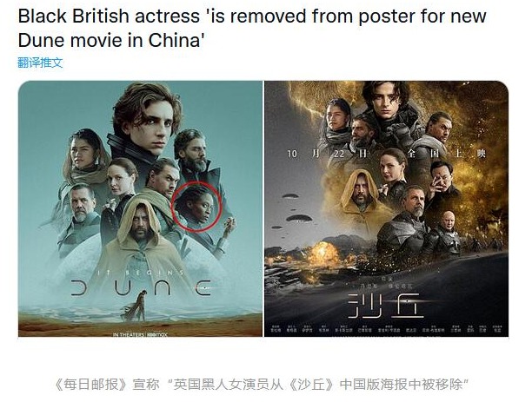The width and height of the screenshot is (532, 402).
Task: Open the right Chinese 沙丘 poster image
Action: click(387, 208)
